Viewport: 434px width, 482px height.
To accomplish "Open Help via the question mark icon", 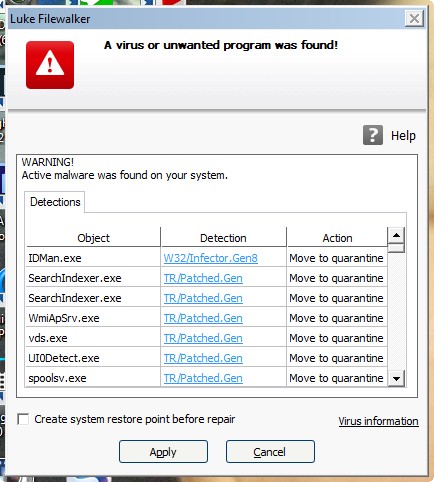I will [373, 135].
